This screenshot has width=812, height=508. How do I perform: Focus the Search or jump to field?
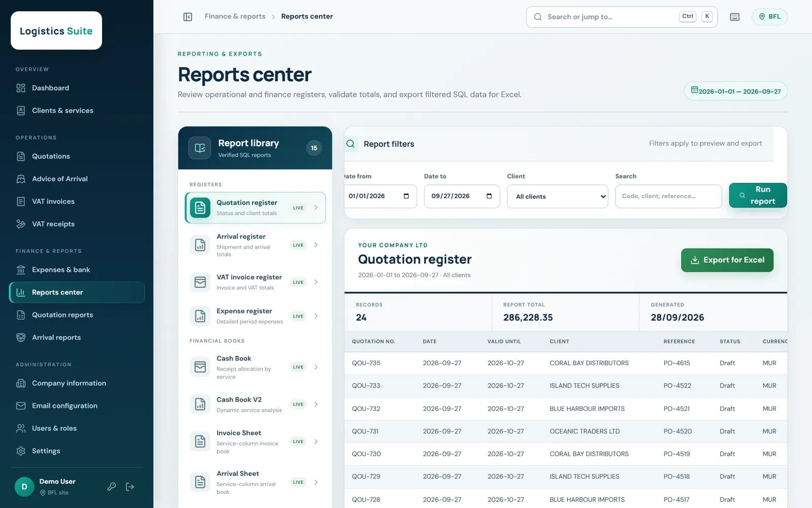pyautogui.click(x=622, y=17)
